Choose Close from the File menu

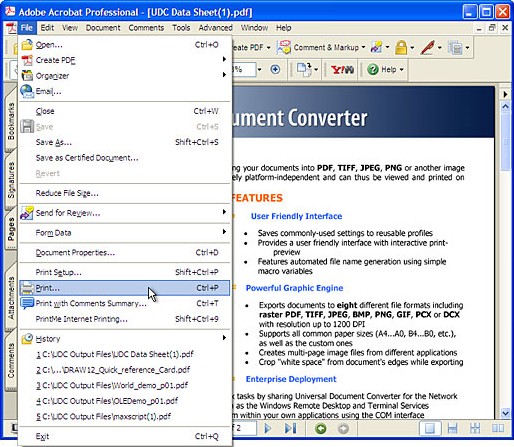tap(124, 111)
